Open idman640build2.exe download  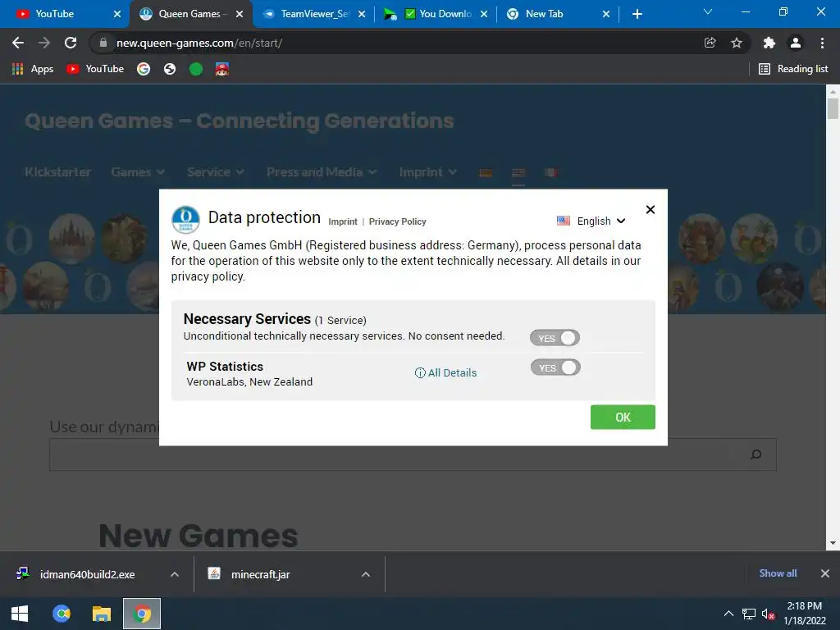[x=87, y=574]
